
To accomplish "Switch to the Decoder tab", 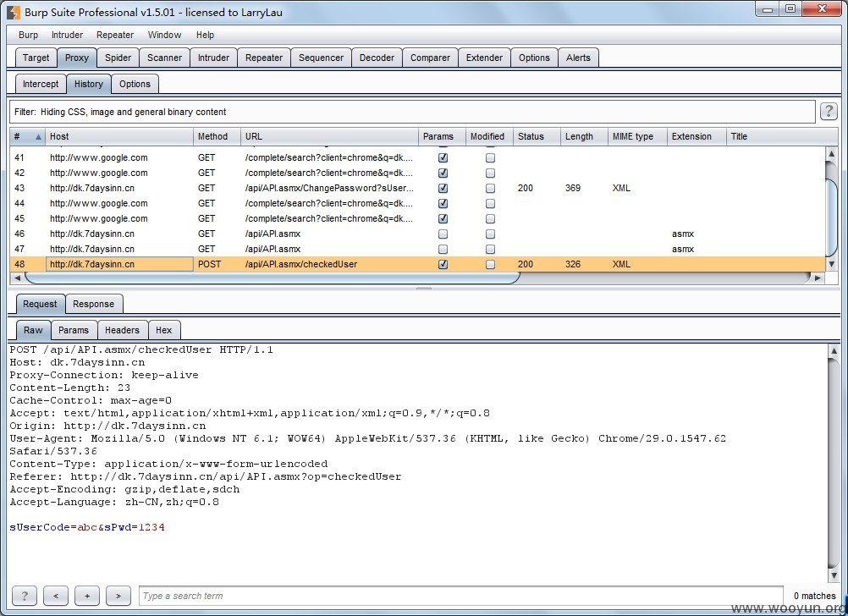I will pos(377,58).
